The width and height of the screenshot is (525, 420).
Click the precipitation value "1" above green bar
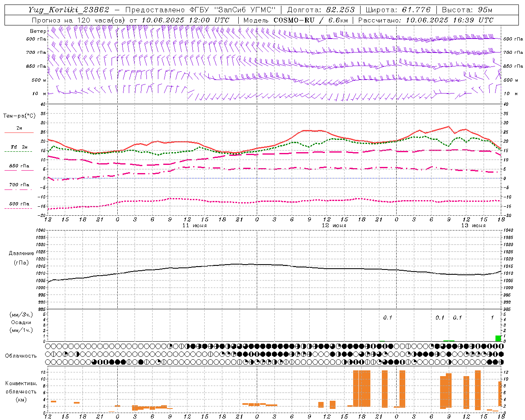point(492,317)
